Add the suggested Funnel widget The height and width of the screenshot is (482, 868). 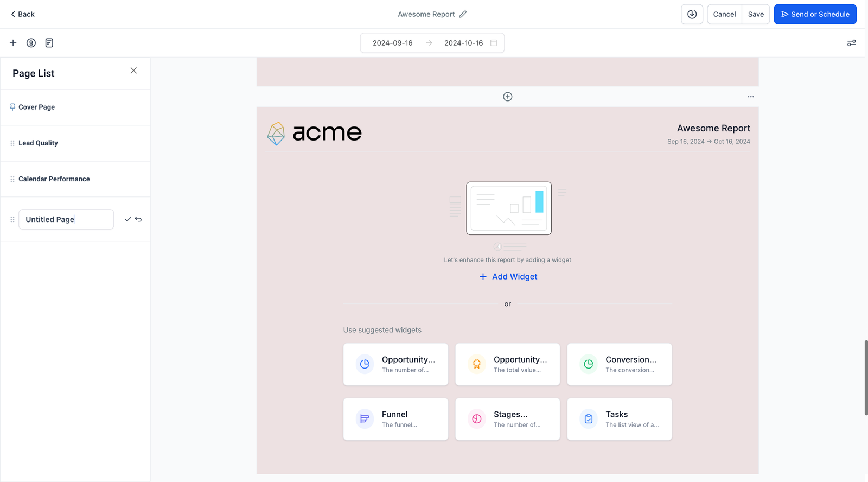[x=395, y=419]
